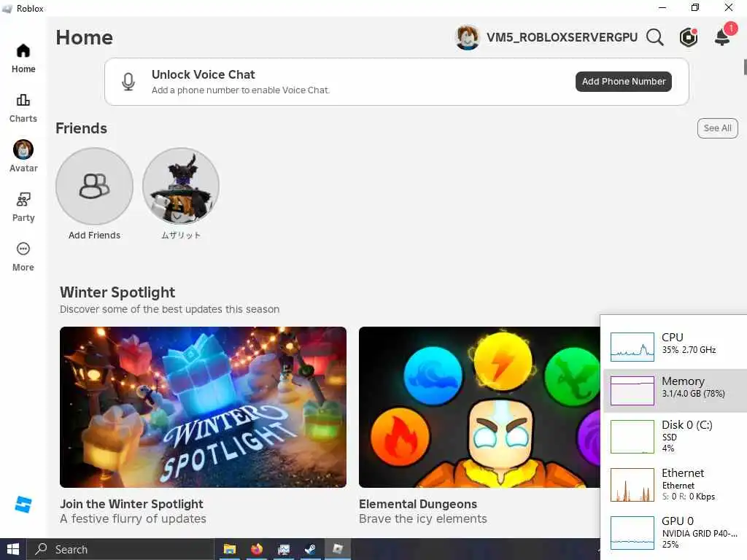Select Disk 0 (C:) in performance panel

[x=675, y=436]
